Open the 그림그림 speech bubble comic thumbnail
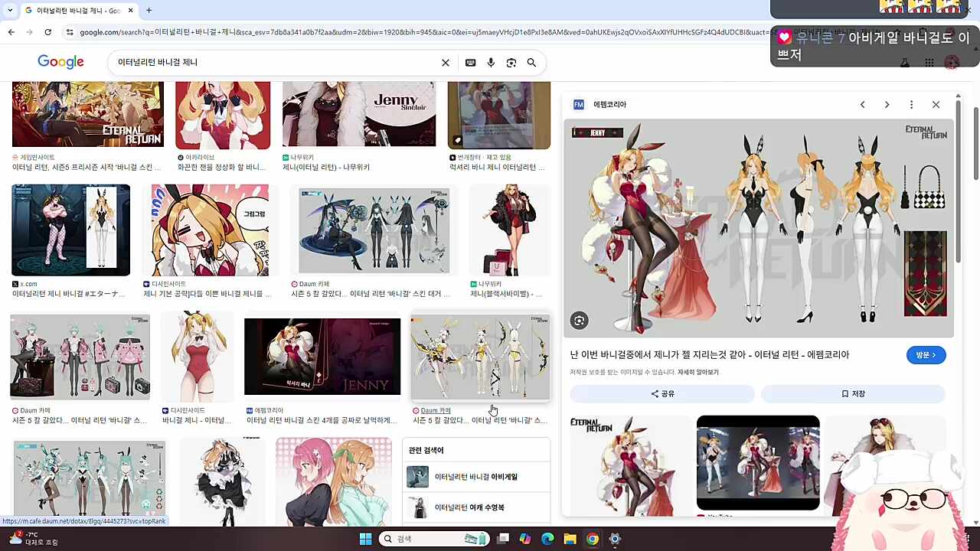Screen dimensions: 980x551 [210, 230]
